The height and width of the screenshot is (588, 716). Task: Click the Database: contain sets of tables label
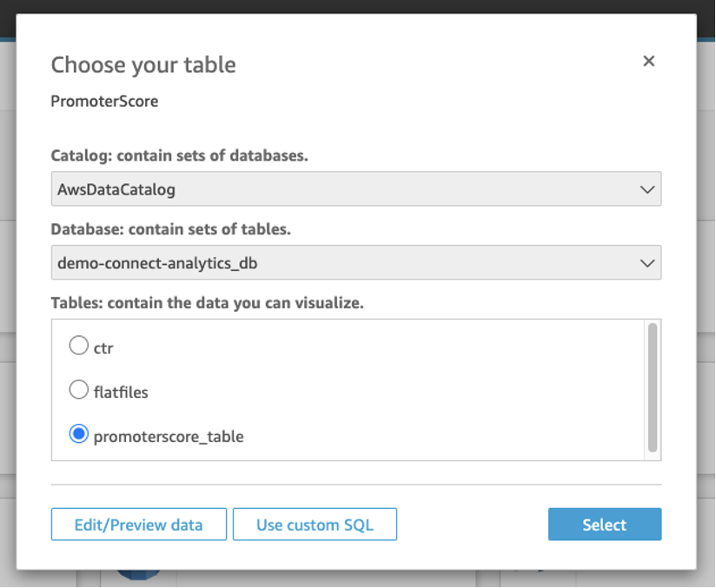click(171, 229)
